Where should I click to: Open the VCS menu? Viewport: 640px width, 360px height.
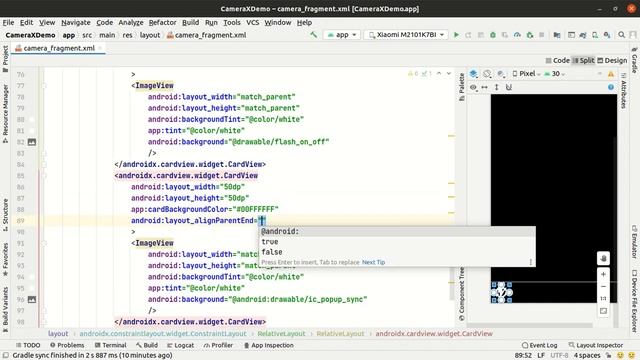253,22
